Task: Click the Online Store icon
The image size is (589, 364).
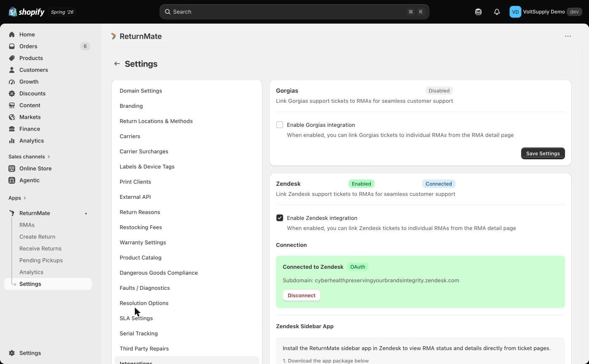Action: [12, 169]
